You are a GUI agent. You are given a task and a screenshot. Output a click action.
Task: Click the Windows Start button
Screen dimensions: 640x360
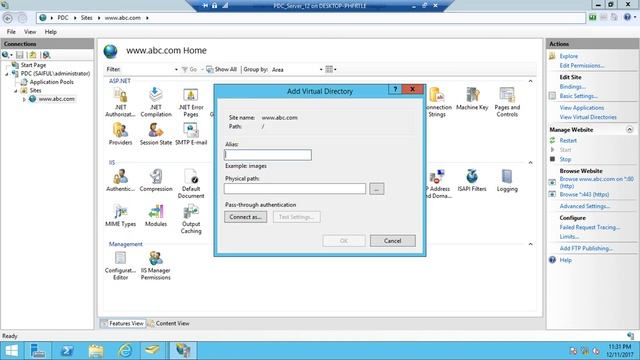(x=11, y=351)
